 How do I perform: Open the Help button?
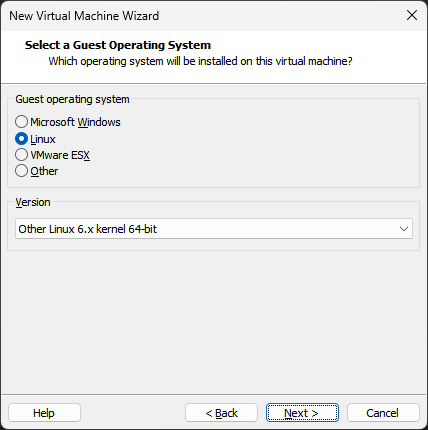coord(44,413)
